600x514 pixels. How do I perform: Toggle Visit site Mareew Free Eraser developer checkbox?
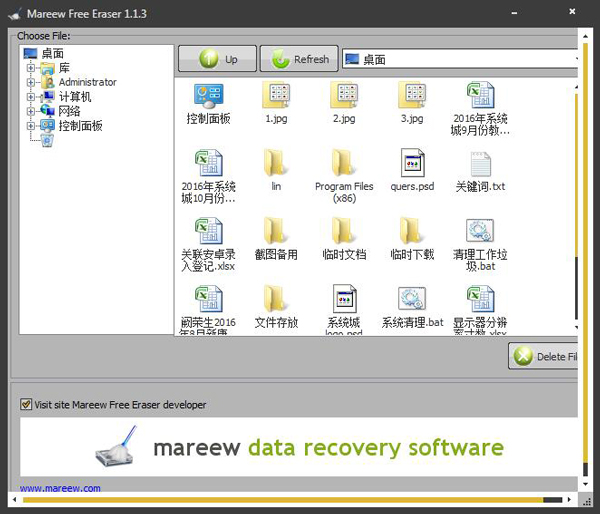26,404
